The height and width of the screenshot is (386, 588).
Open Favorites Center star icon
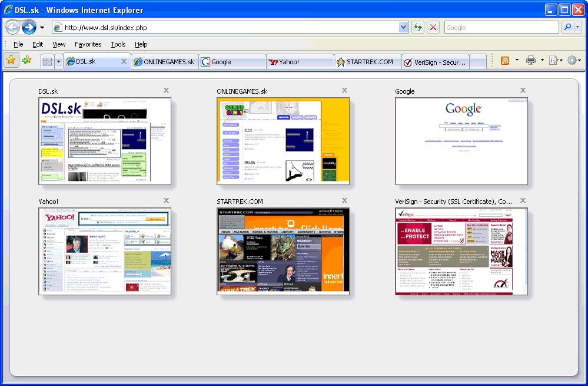11,60
